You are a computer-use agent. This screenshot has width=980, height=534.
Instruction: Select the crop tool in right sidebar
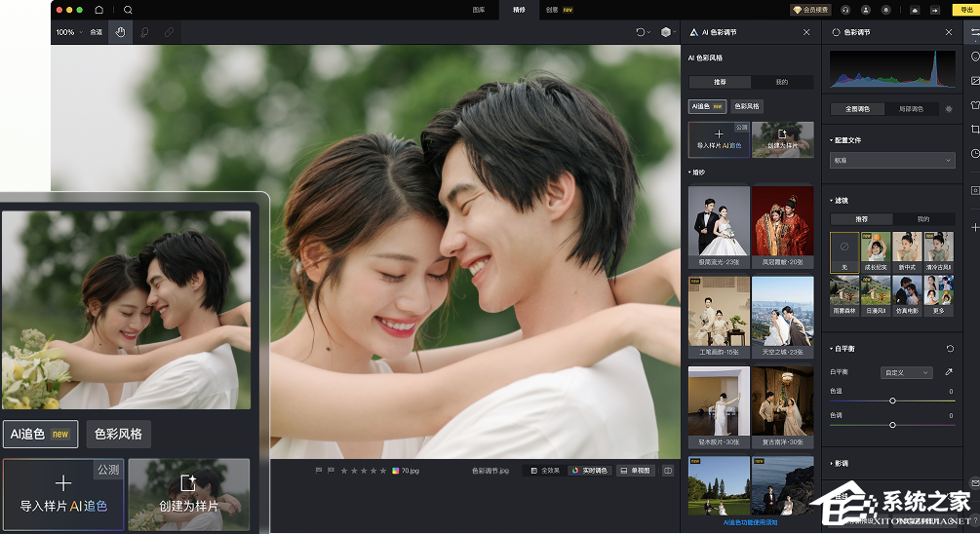[x=974, y=130]
